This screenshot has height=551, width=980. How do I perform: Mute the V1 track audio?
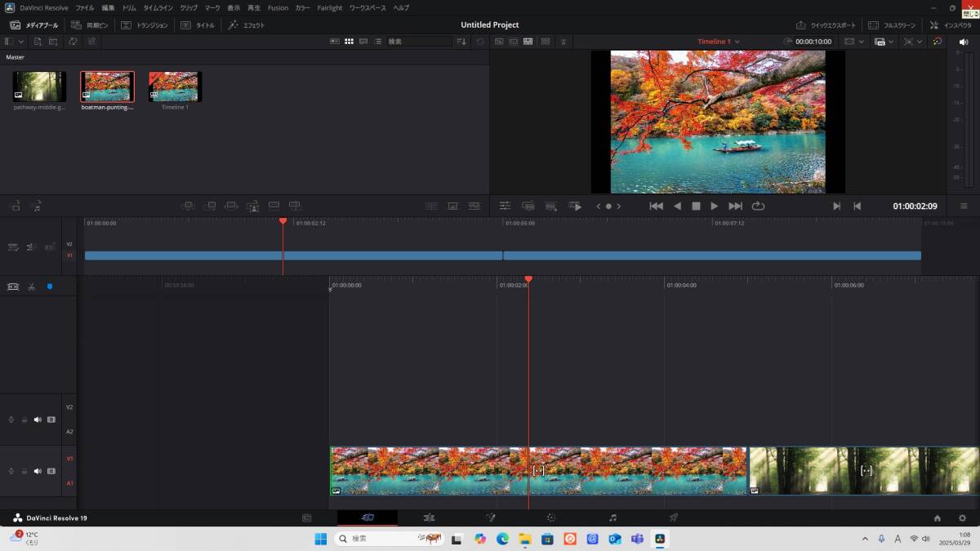(x=38, y=471)
